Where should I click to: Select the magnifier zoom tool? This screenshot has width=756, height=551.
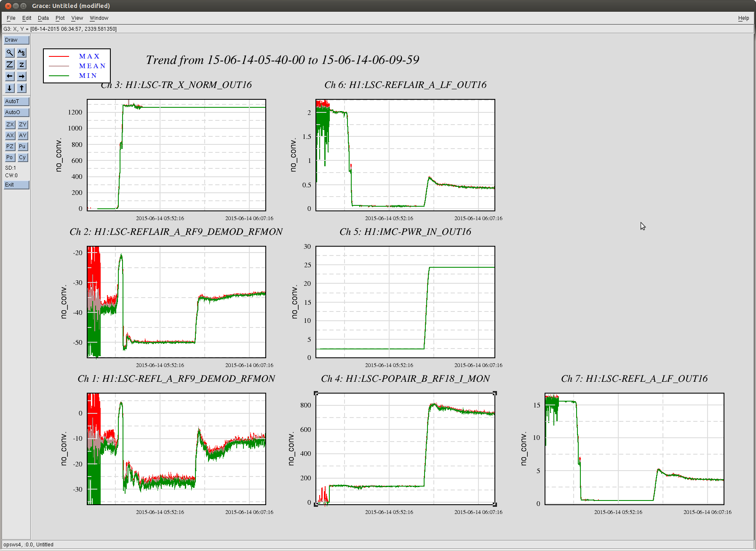pos(10,53)
